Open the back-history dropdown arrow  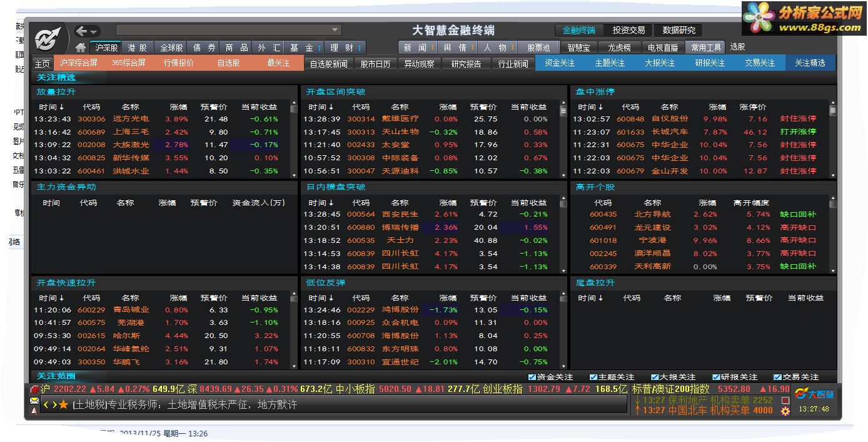94,32
